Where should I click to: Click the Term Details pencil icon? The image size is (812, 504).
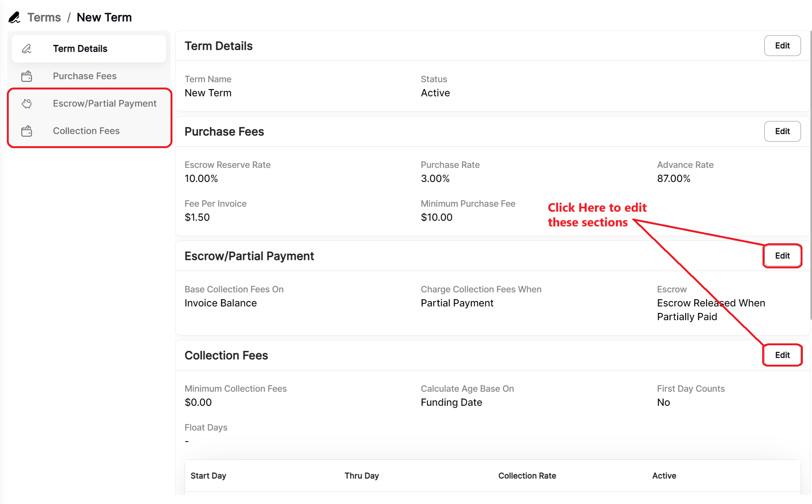(27, 49)
